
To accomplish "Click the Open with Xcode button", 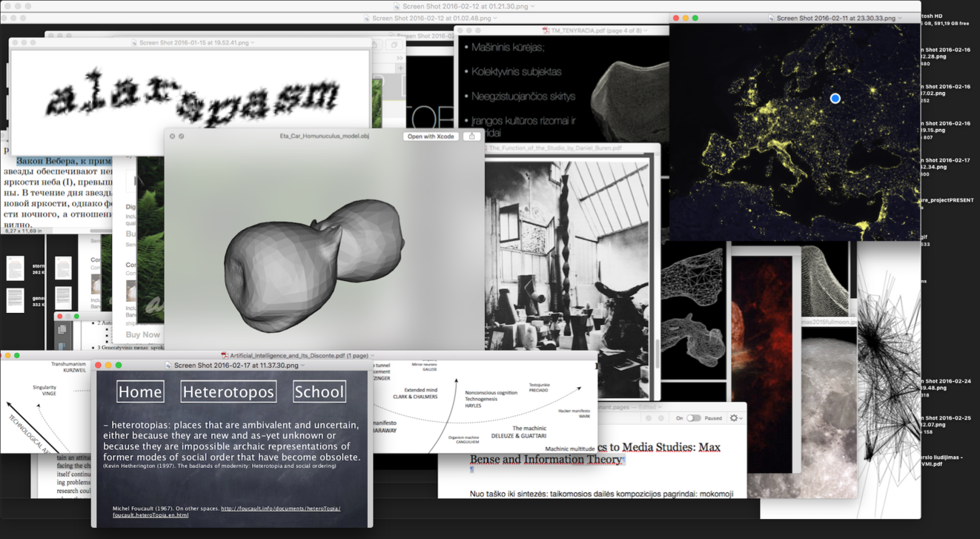I will click(x=430, y=136).
